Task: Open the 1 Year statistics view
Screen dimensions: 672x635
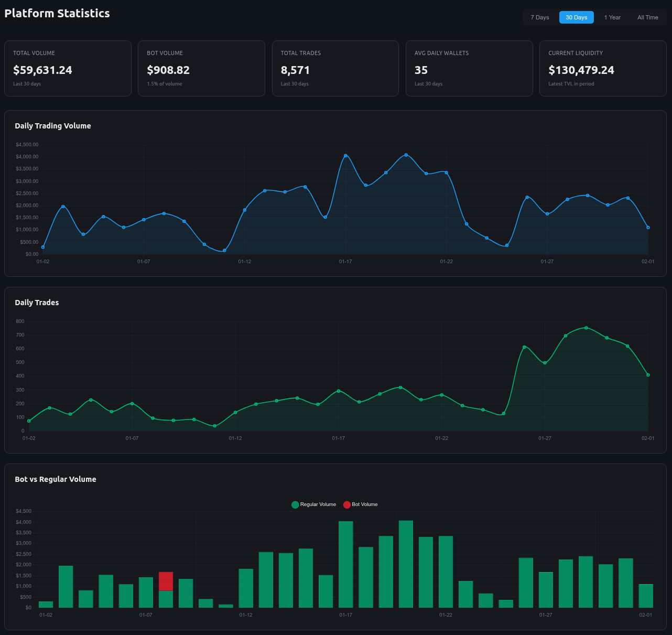Action: pyautogui.click(x=612, y=17)
